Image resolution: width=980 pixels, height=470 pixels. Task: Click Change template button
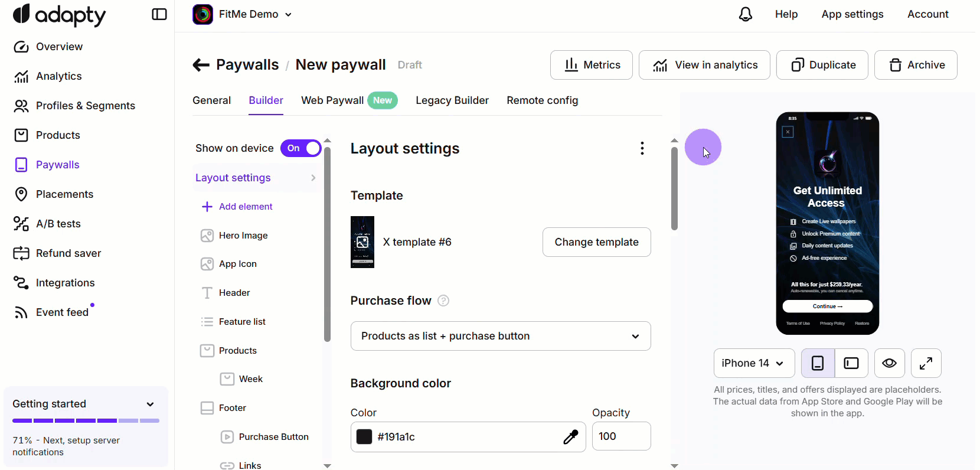click(597, 242)
